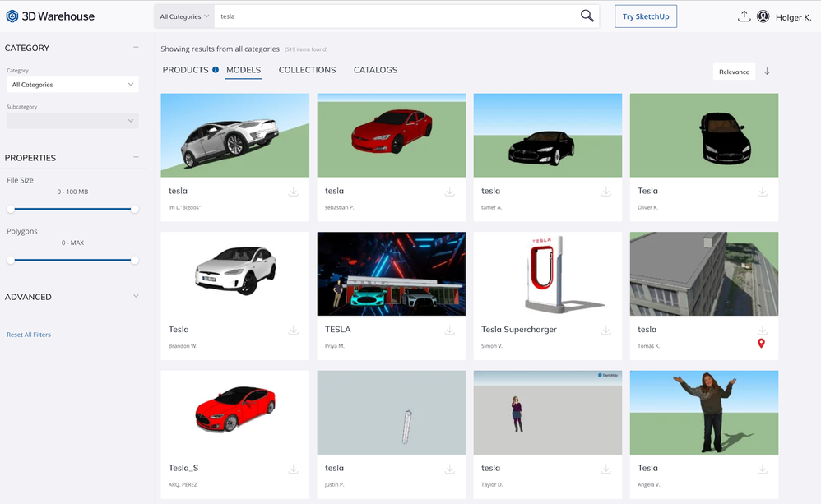Click the author name 'Angela V.'
This screenshot has width=821, height=504.
649,484
